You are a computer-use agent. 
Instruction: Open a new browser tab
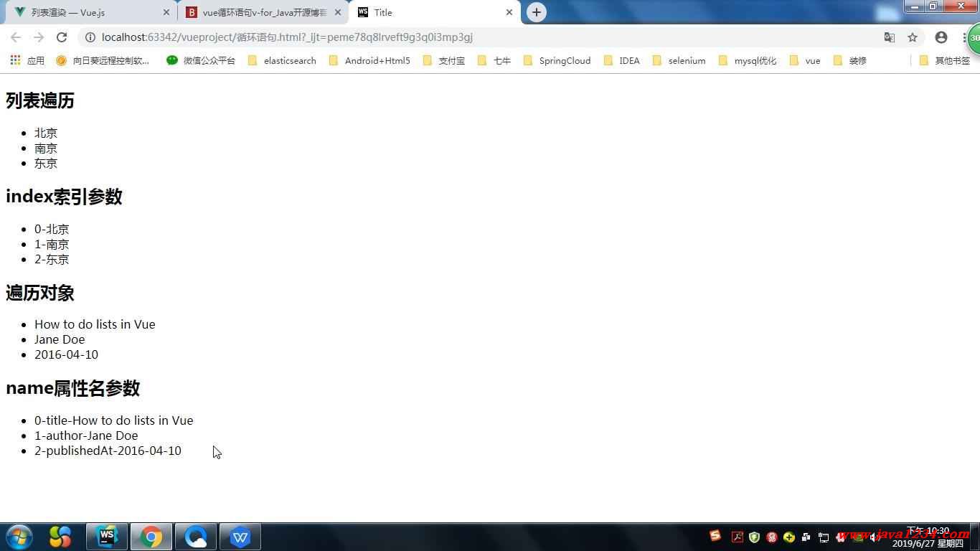pos(537,12)
